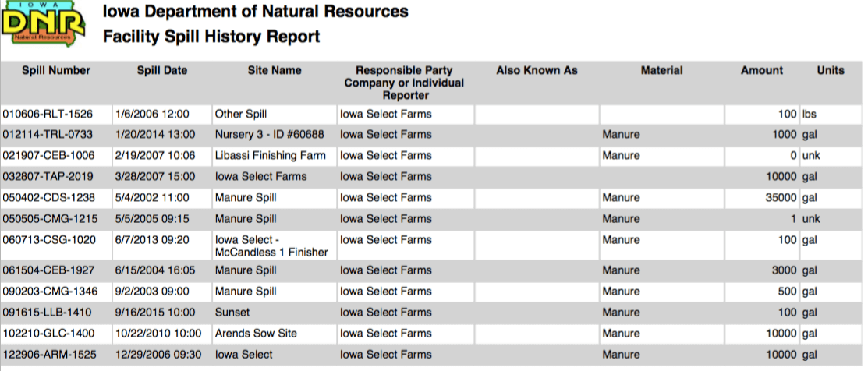868x371 pixels.
Task: Click the Units column header
Action: pos(831,71)
